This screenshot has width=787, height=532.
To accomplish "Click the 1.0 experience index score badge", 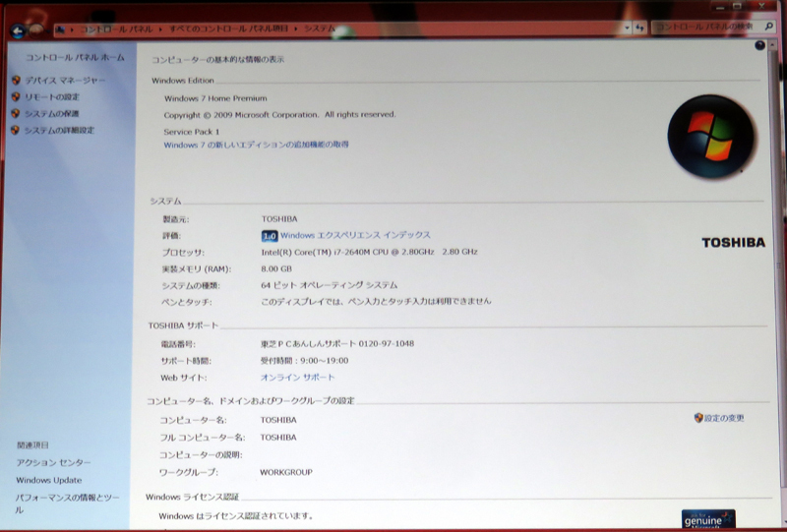I will pos(270,236).
